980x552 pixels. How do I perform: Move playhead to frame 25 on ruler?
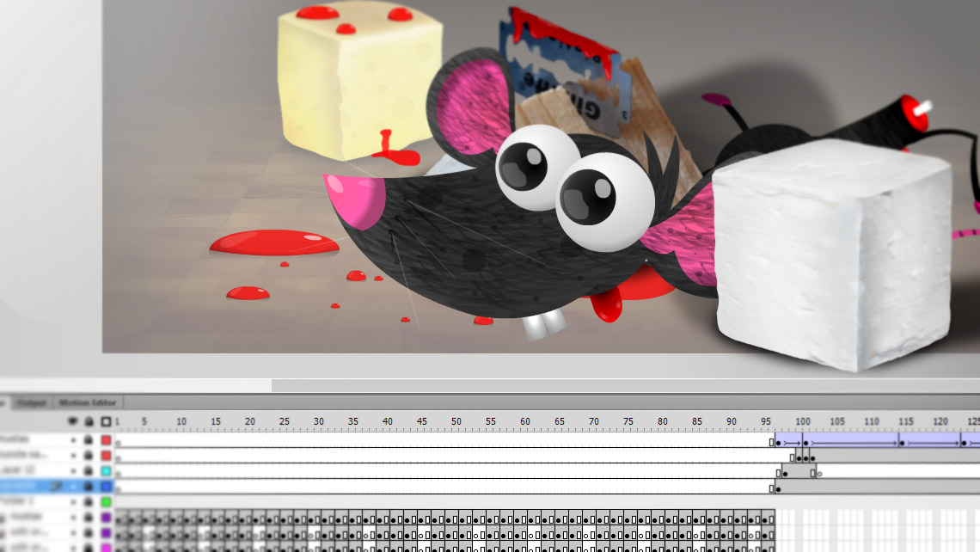click(x=285, y=422)
